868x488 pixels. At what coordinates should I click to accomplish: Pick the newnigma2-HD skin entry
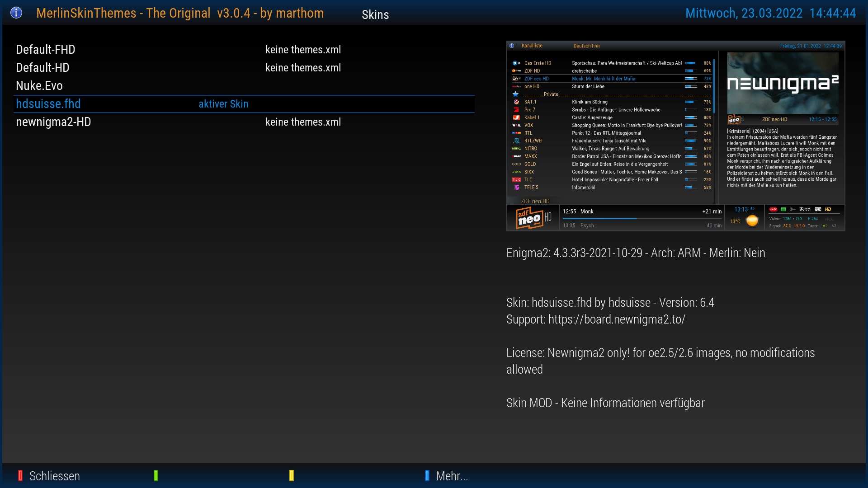[53, 122]
